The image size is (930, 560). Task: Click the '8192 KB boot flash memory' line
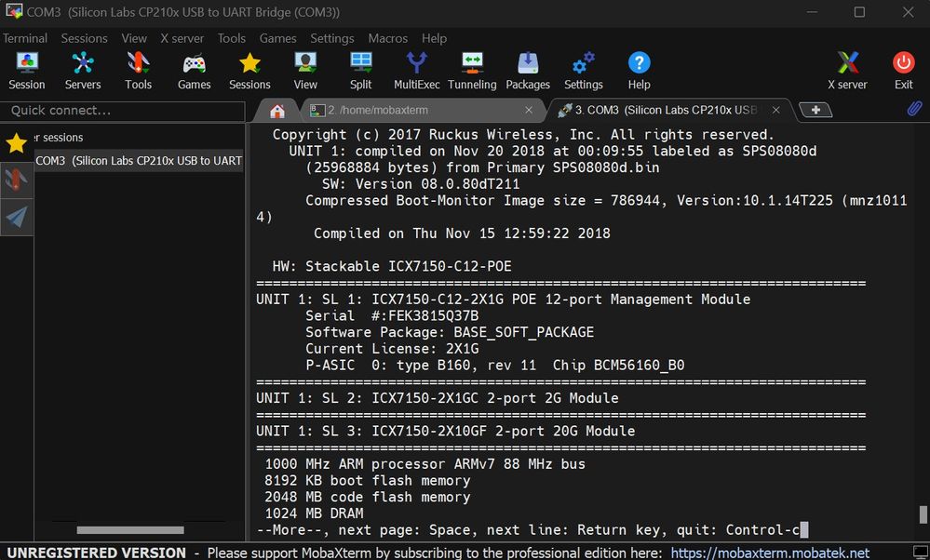click(x=367, y=481)
